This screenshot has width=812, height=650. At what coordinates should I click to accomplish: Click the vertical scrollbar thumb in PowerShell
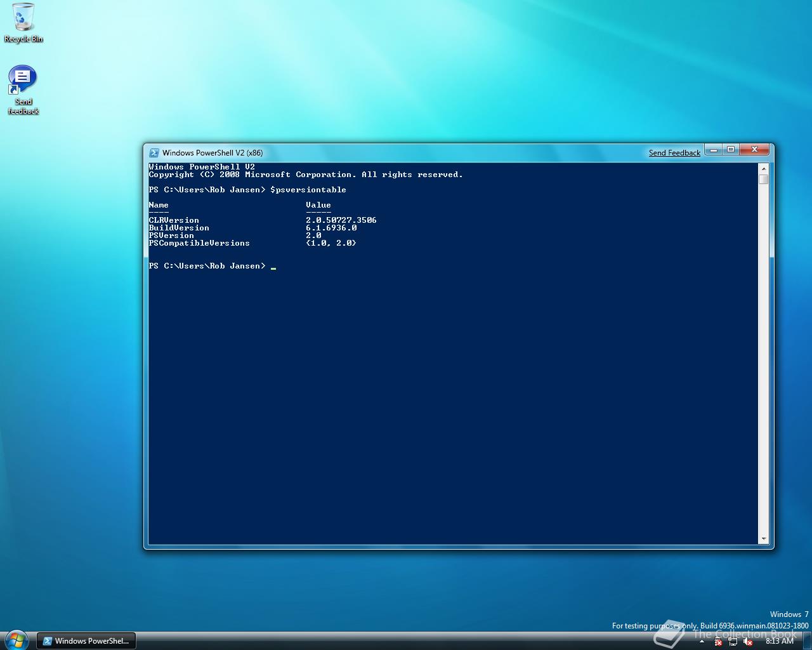tap(764, 180)
